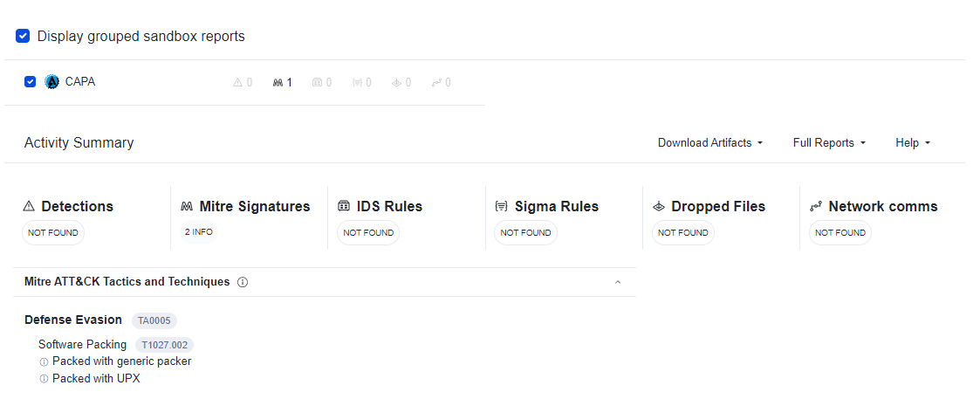The image size is (980, 399).
Task: Click the TA0005 tactic ID badge
Action: (154, 320)
